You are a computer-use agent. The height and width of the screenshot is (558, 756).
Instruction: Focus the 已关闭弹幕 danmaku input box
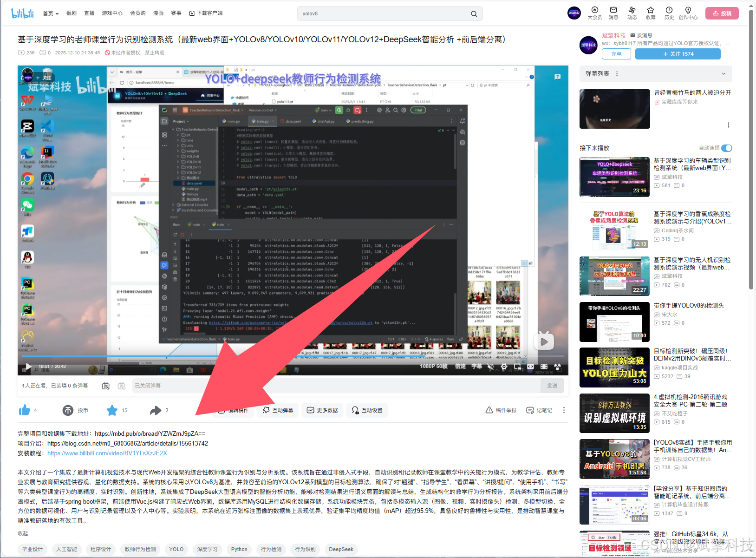336,386
